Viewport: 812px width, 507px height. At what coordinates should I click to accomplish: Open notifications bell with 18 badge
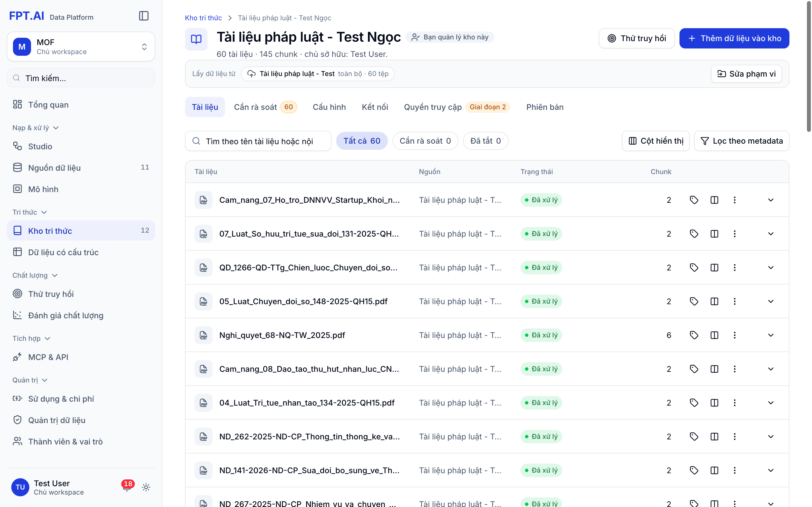[127, 487]
